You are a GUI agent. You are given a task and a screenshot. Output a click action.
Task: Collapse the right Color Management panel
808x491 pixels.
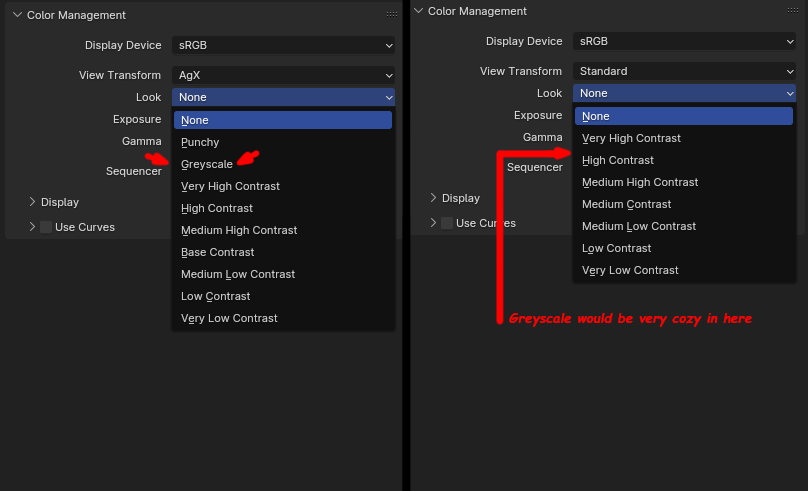[418, 11]
